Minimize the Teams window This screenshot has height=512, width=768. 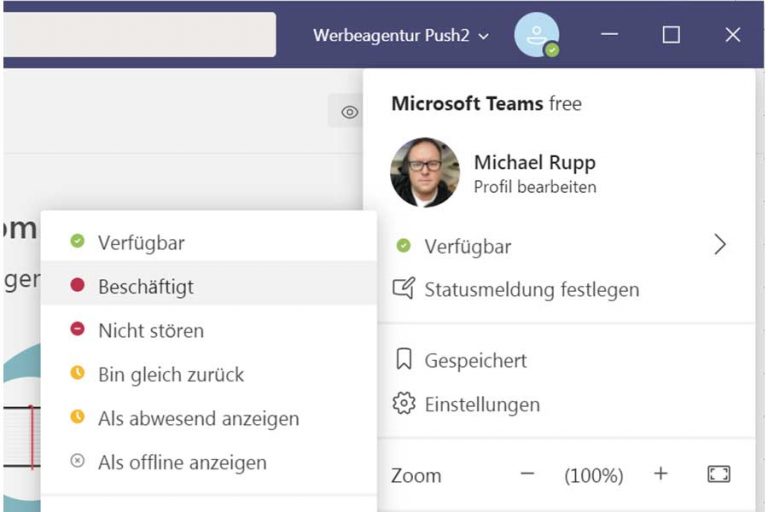click(x=609, y=34)
